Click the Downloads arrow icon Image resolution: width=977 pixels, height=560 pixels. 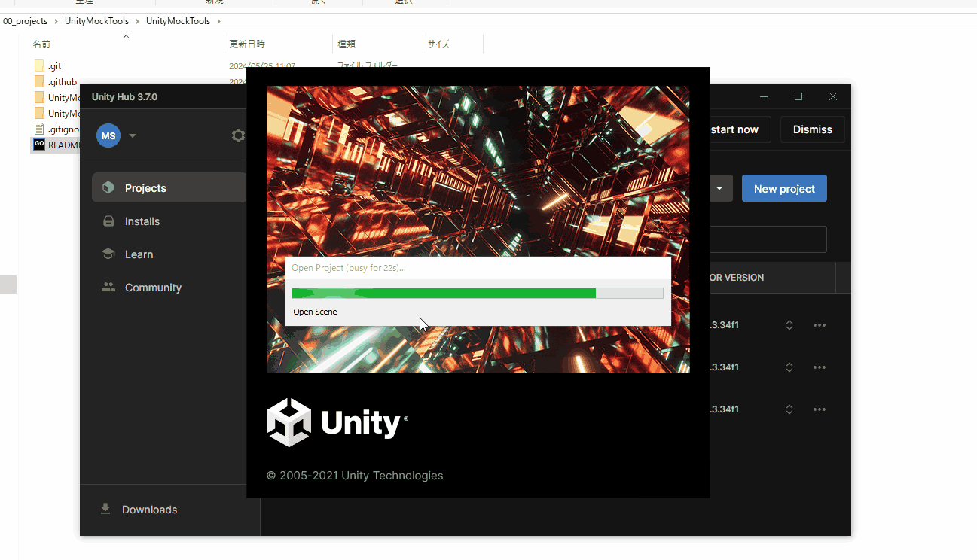coord(105,509)
